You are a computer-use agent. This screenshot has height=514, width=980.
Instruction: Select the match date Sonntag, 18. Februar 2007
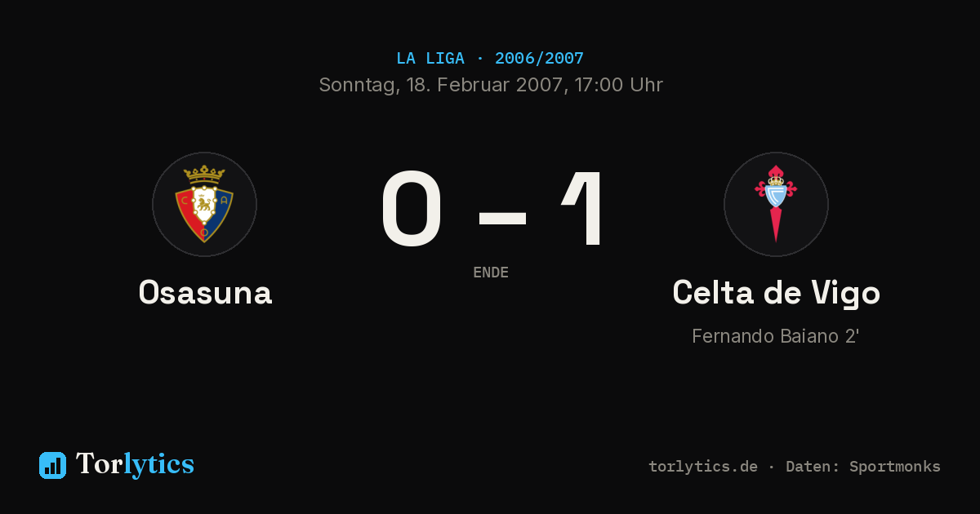442,86
